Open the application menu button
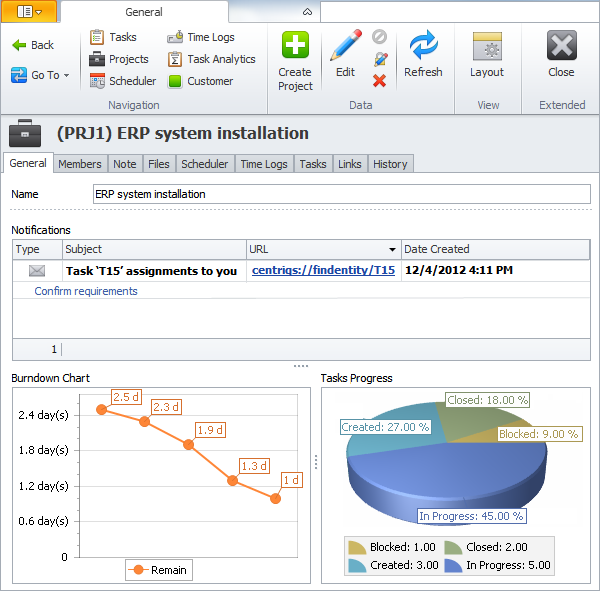Image resolution: width=600 pixels, height=591 pixels. click(x=30, y=12)
